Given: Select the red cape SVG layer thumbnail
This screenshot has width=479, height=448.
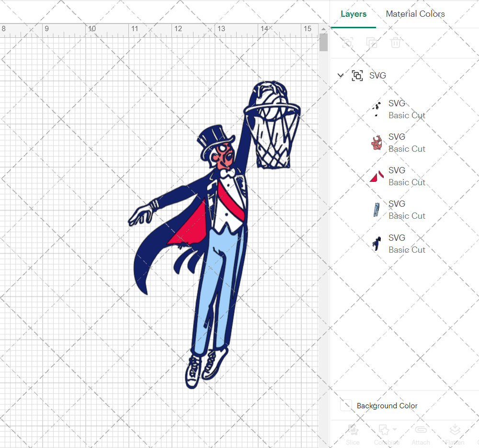Looking at the screenshot, I should coord(376,177).
